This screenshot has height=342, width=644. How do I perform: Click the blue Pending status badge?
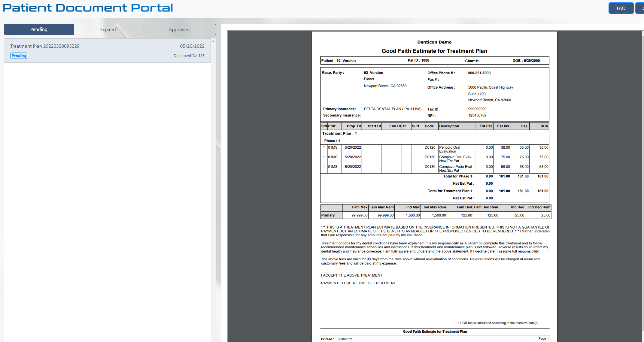coord(19,56)
